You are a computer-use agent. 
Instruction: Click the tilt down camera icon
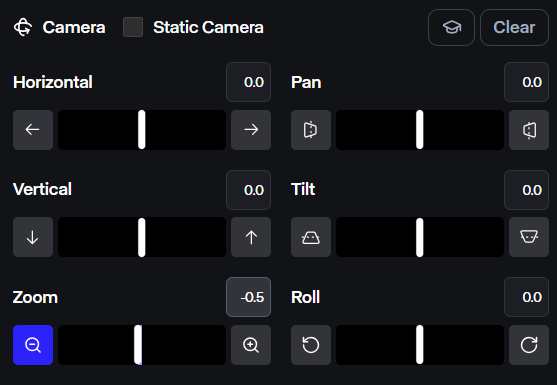529,237
